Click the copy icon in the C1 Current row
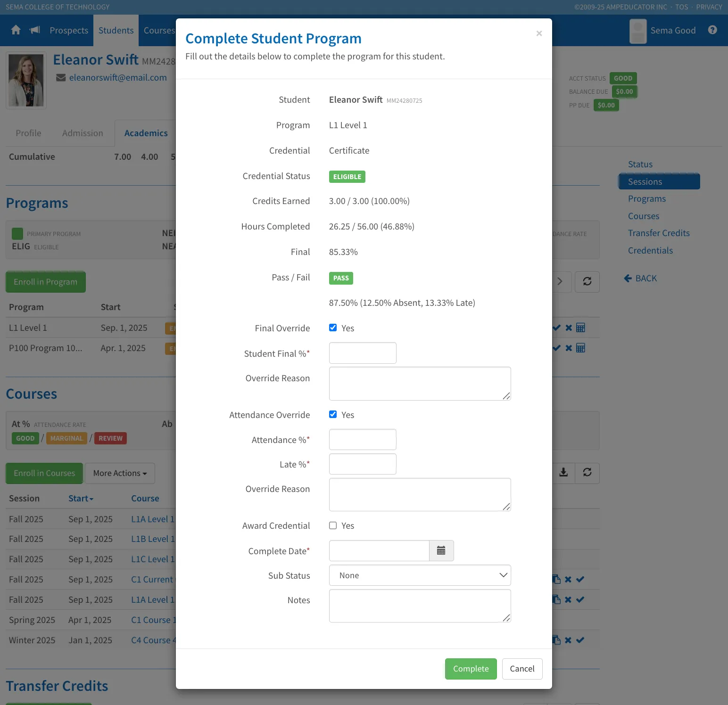 556,580
